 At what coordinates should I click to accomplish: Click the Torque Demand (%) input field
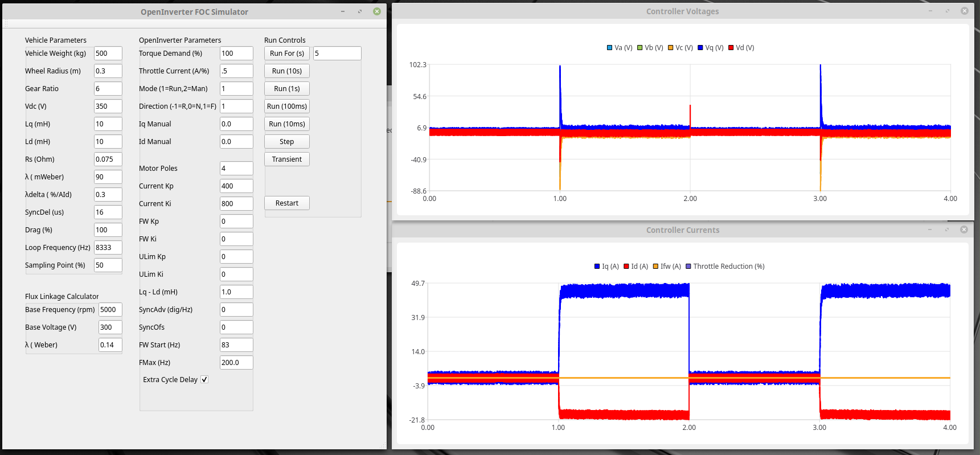click(236, 54)
